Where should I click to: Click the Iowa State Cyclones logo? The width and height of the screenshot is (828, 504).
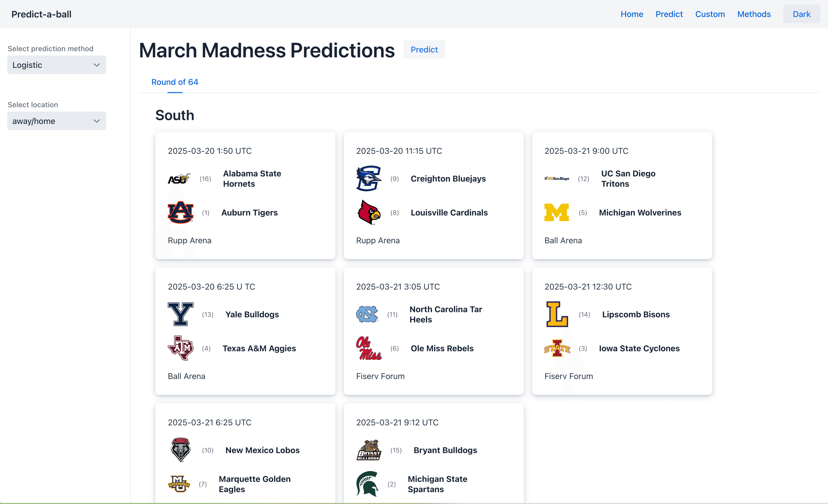(557, 348)
